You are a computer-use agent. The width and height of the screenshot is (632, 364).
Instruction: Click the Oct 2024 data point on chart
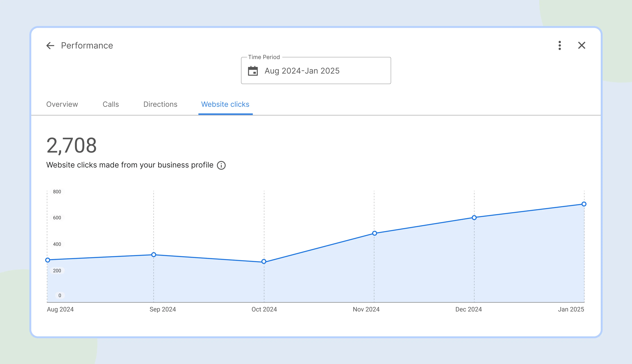pyautogui.click(x=264, y=262)
